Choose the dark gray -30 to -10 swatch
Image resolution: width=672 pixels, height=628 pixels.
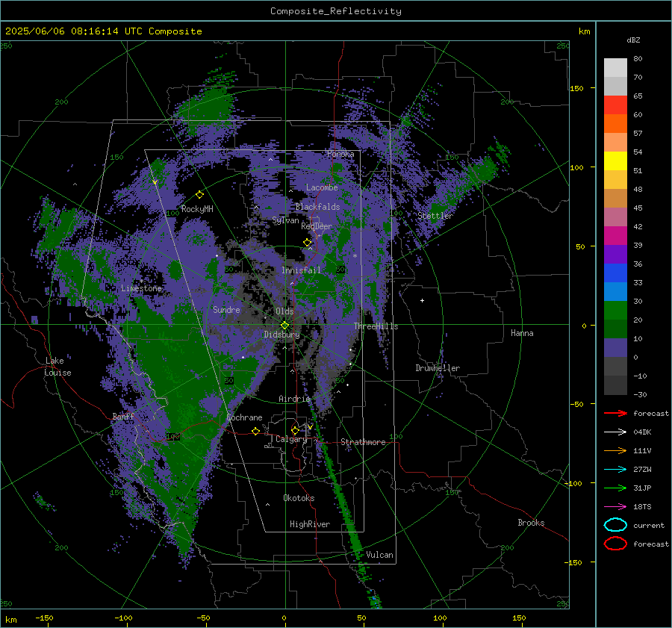(x=615, y=385)
